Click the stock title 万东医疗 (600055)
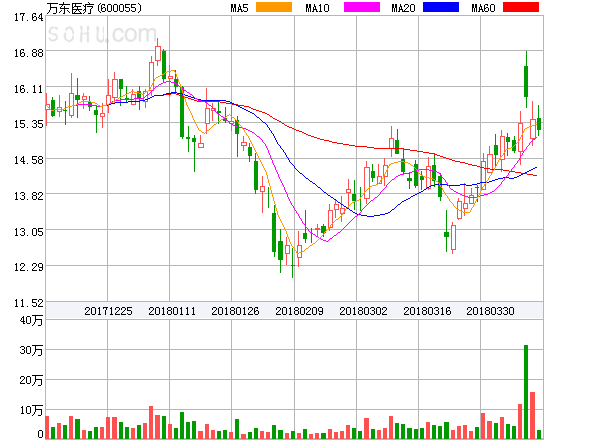 94,8
